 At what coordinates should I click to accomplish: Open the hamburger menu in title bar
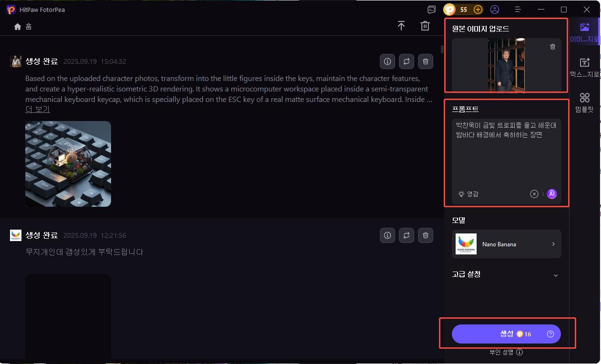pyautogui.click(x=518, y=10)
